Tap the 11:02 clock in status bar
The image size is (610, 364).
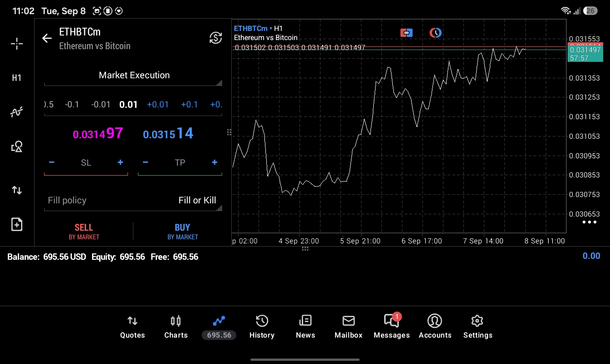pyautogui.click(x=24, y=10)
